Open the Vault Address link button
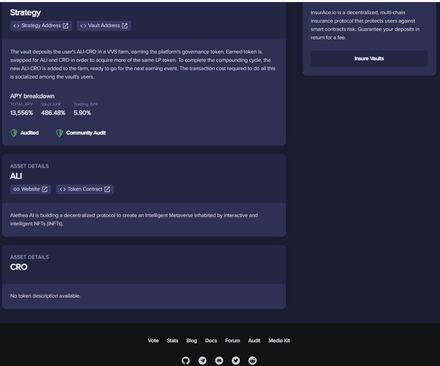440x366 pixels. (x=104, y=26)
